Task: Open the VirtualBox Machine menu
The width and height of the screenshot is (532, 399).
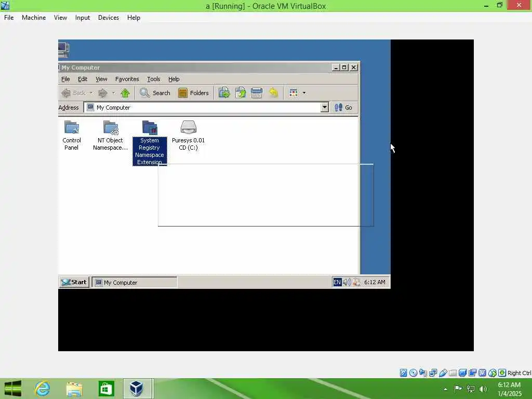Action: click(34, 18)
